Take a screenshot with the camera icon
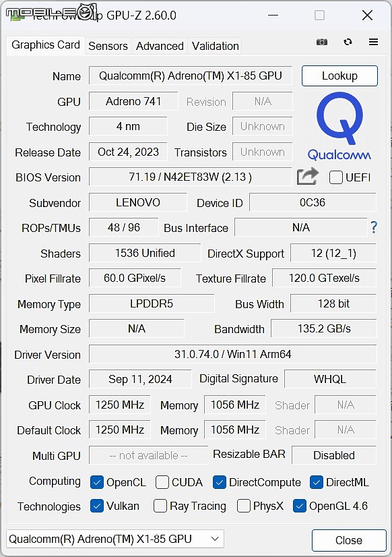Viewport: 392px width, 557px height. click(x=322, y=42)
